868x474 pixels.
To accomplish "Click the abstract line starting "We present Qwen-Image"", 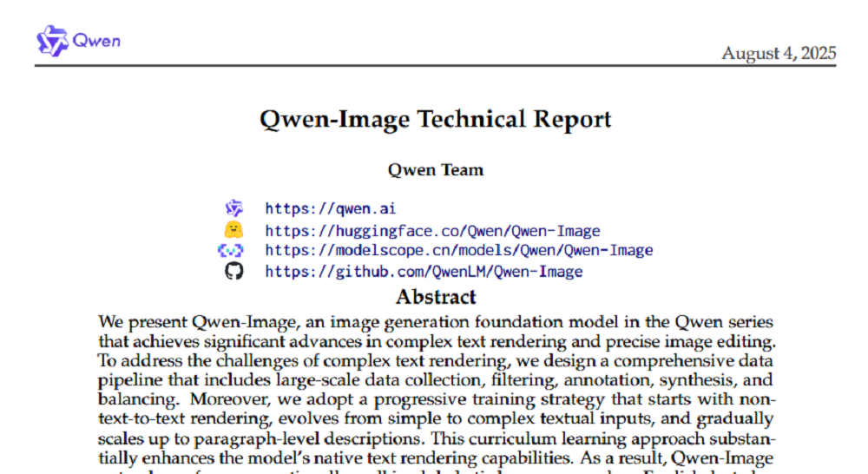I will point(436,323).
